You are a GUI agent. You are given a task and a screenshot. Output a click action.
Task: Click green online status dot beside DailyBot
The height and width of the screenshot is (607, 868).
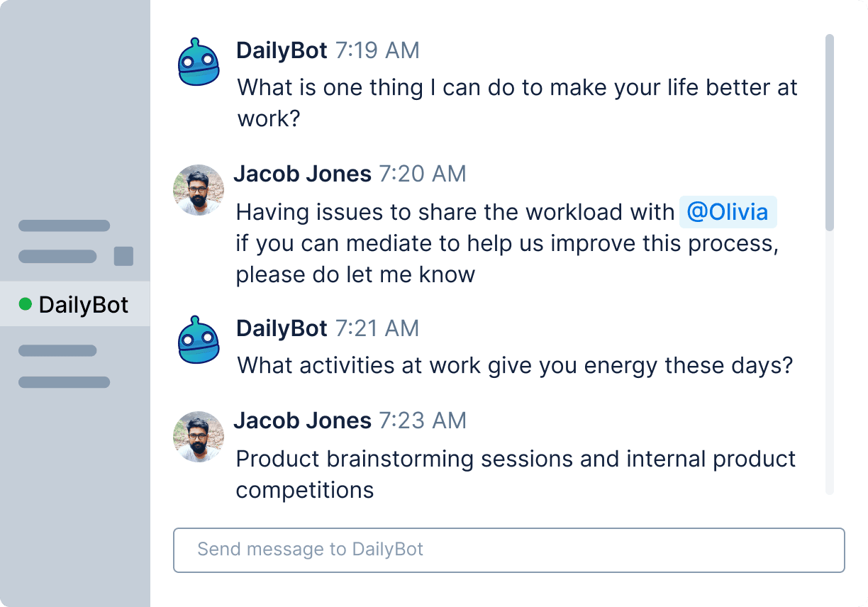point(26,304)
